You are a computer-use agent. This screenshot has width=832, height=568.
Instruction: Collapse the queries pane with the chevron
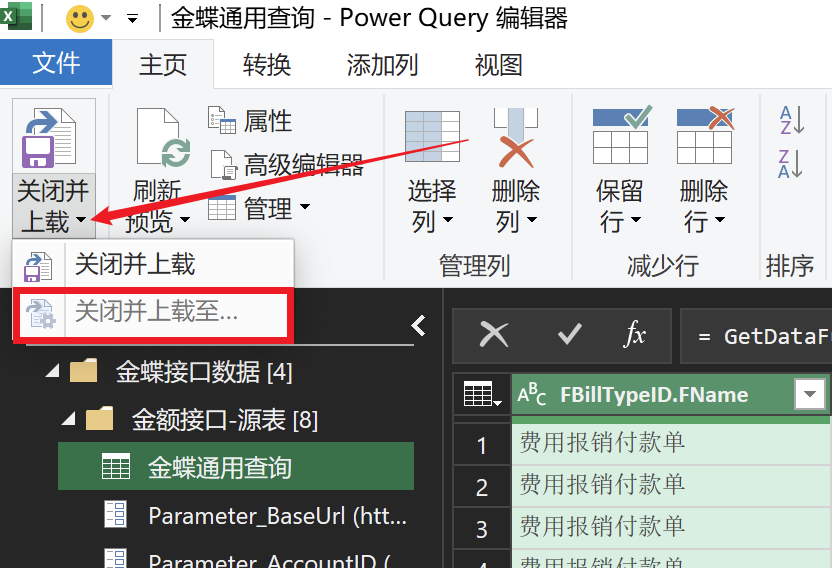click(x=419, y=325)
